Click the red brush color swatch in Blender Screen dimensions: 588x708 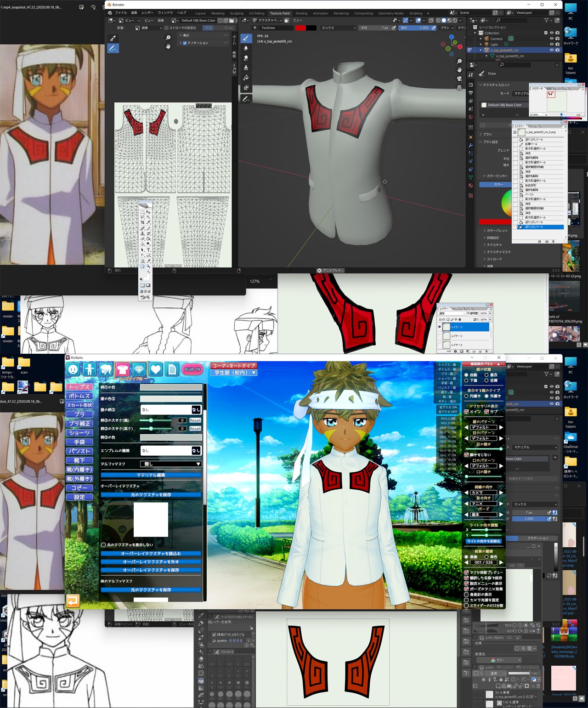(x=300, y=28)
